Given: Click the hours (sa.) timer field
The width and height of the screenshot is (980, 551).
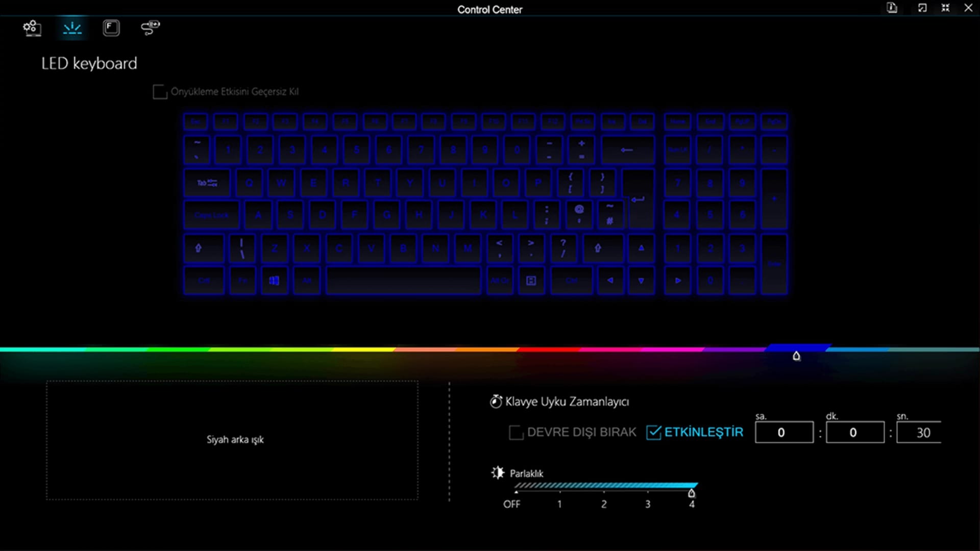Looking at the screenshot, I should click(783, 433).
